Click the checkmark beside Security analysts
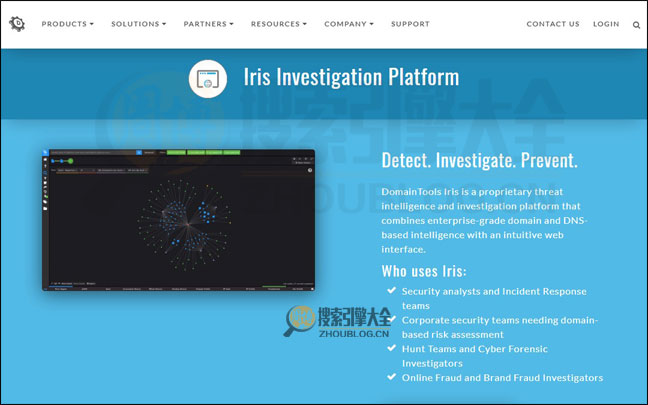 391,290
